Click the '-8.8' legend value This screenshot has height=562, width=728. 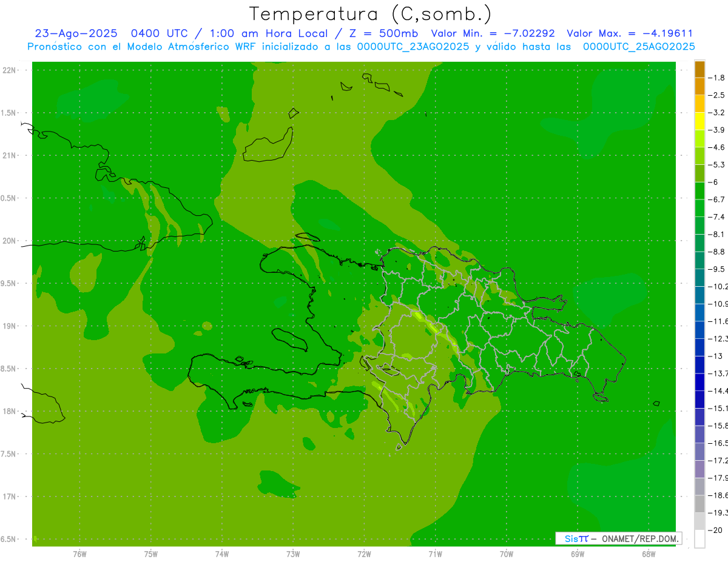[x=716, y=252]
